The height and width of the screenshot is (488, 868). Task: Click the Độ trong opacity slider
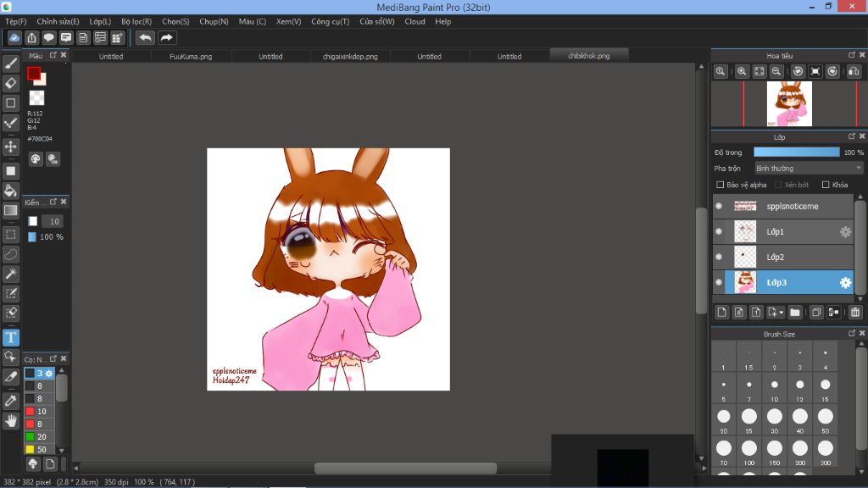796,152
